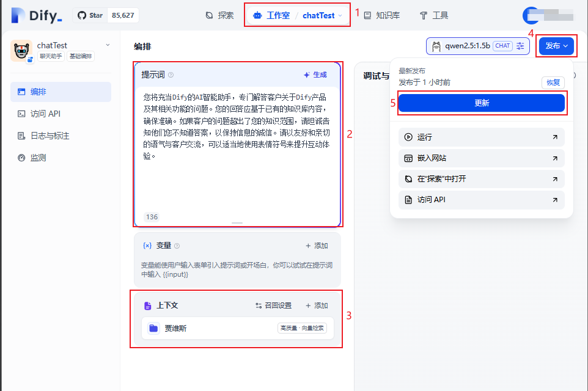Add a new variable with 添加

click(317, 246)
